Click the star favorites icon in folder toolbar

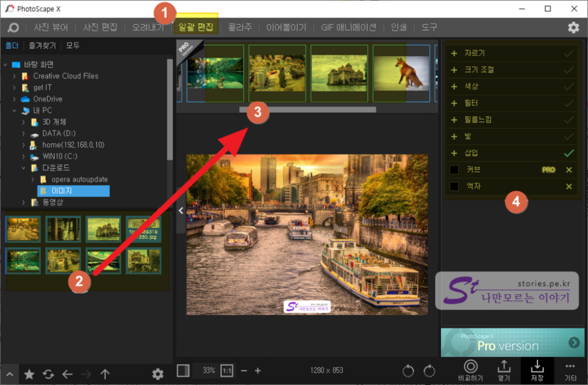tap(29, 375)
